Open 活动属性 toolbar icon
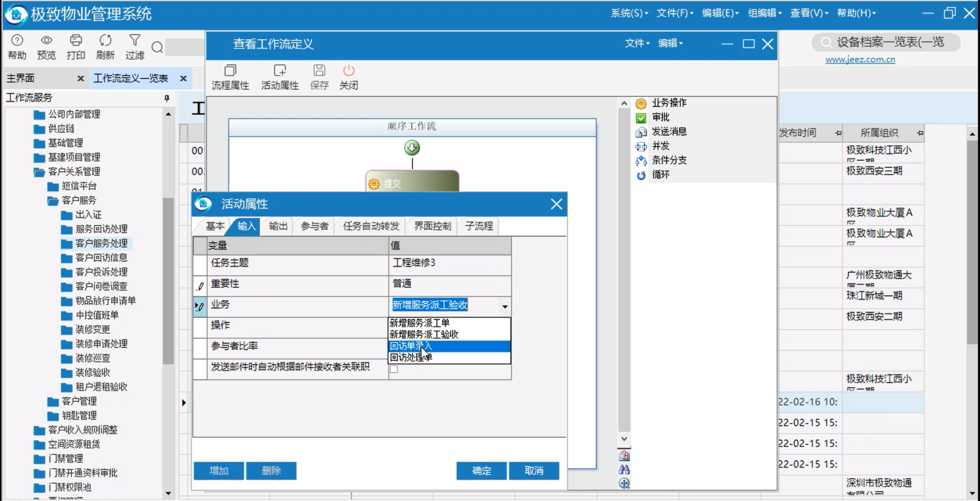 point(280,77)
